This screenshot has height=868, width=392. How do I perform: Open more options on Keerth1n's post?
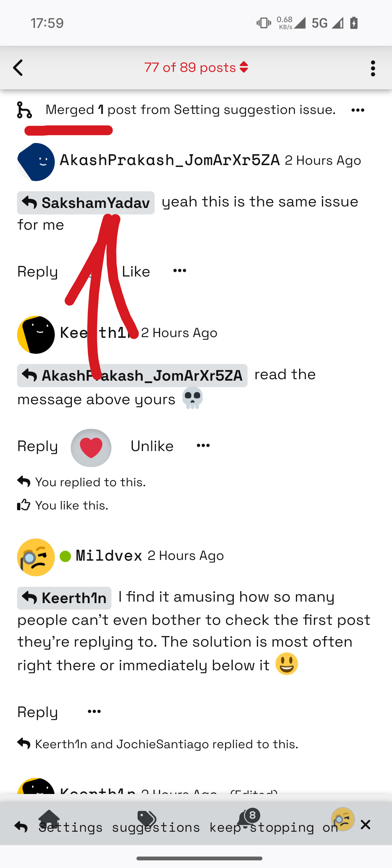(x=203, y=445)
